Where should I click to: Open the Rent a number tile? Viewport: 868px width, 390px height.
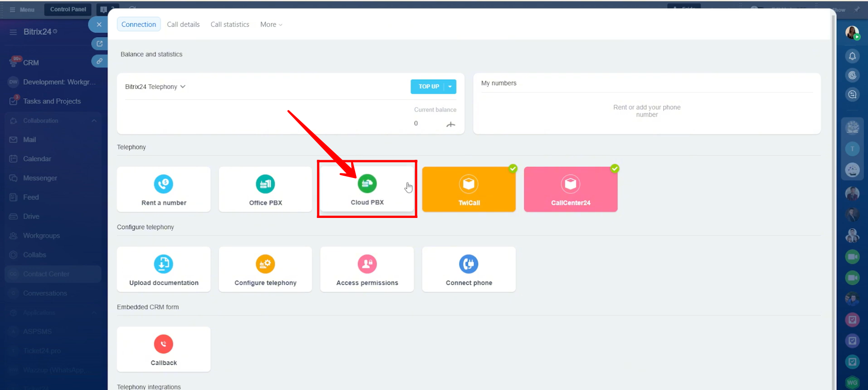163,189
